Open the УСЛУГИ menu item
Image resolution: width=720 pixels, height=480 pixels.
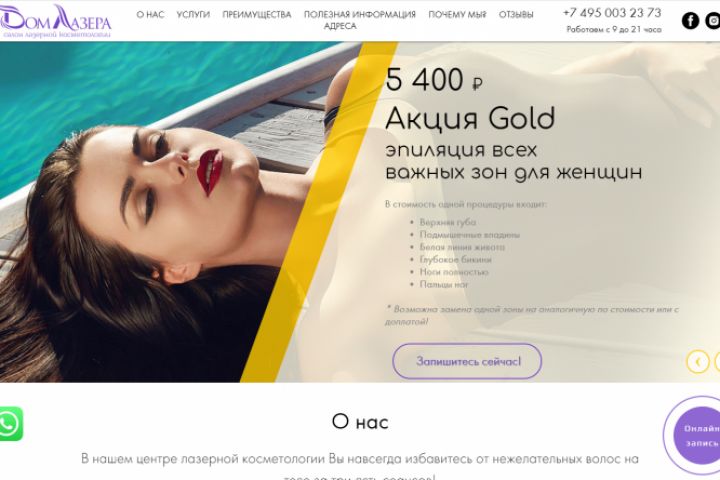(x=193, y=15)
